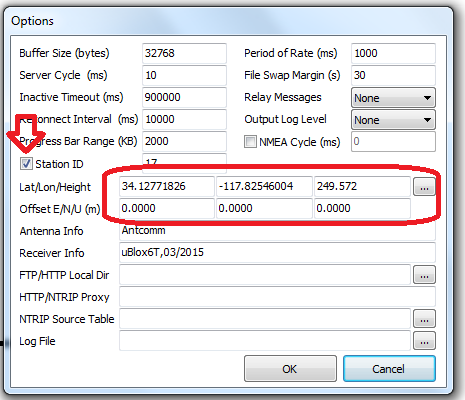The width and height of the screenshot is (465, 400).
Task: Edit the height field showing 249.572
Action: coord(362,186)
